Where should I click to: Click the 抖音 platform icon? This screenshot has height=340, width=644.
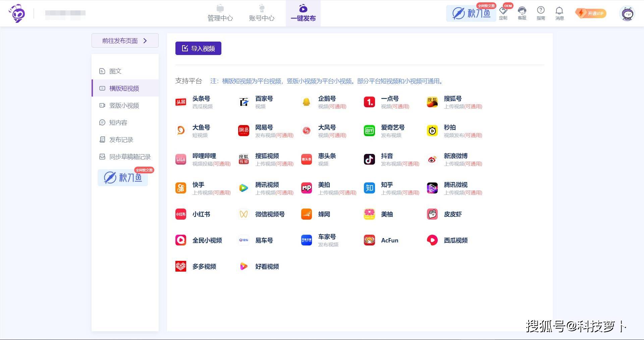(369, 159)
